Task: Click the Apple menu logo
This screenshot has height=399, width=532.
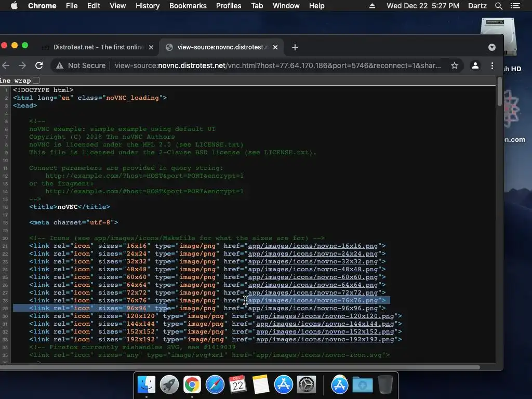Action: pyautogui.click(x=14, y=6)
